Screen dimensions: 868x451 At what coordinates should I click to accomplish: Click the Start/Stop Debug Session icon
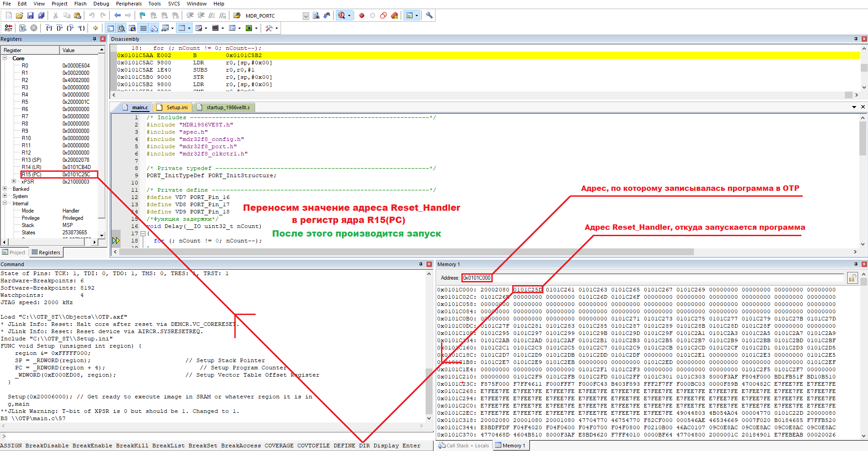(341, 15)
